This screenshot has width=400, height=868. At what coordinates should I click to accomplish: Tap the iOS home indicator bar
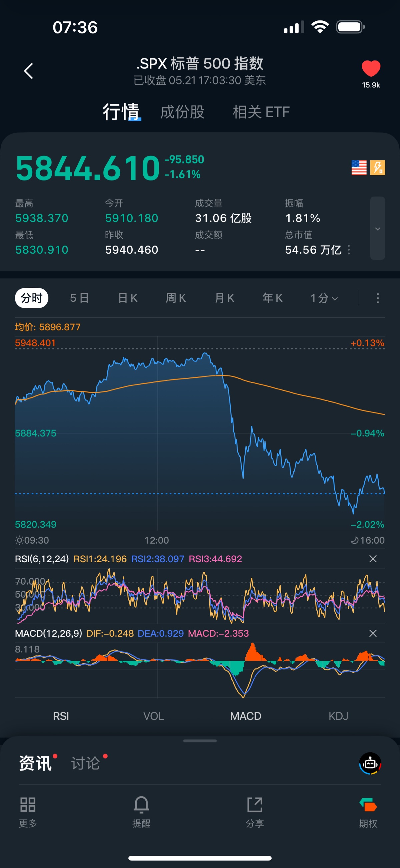click(200, 858)
